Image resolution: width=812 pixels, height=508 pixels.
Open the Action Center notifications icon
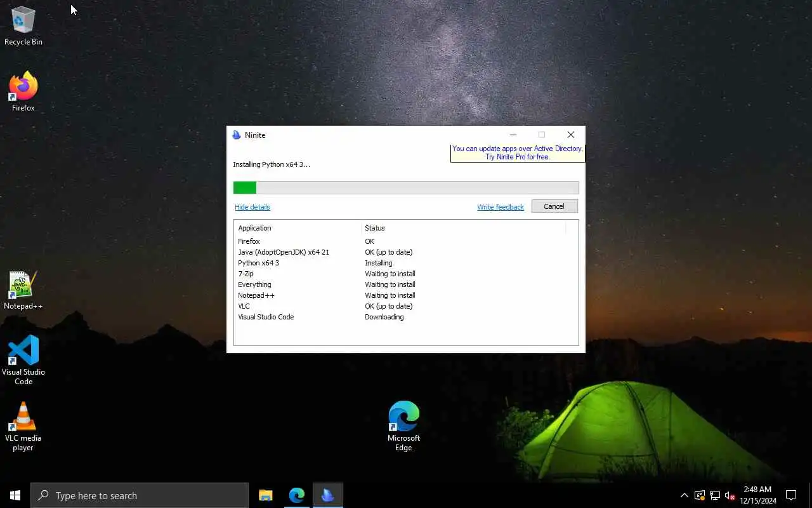(x=791, y=495)
